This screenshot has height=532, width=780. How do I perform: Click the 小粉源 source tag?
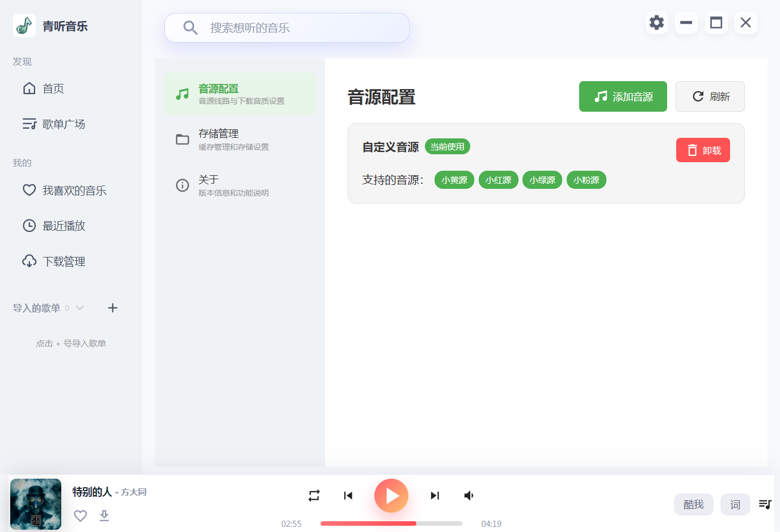[x=587, y=180]
